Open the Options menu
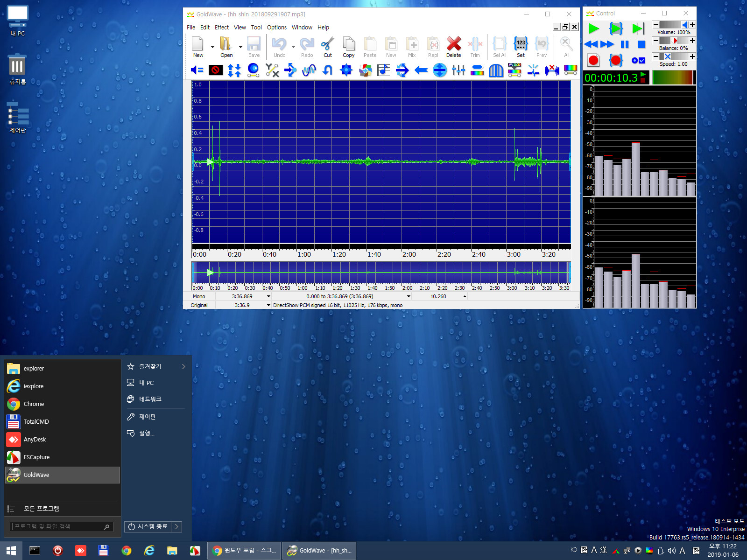 pyautogui.click(x=277, y=27)
